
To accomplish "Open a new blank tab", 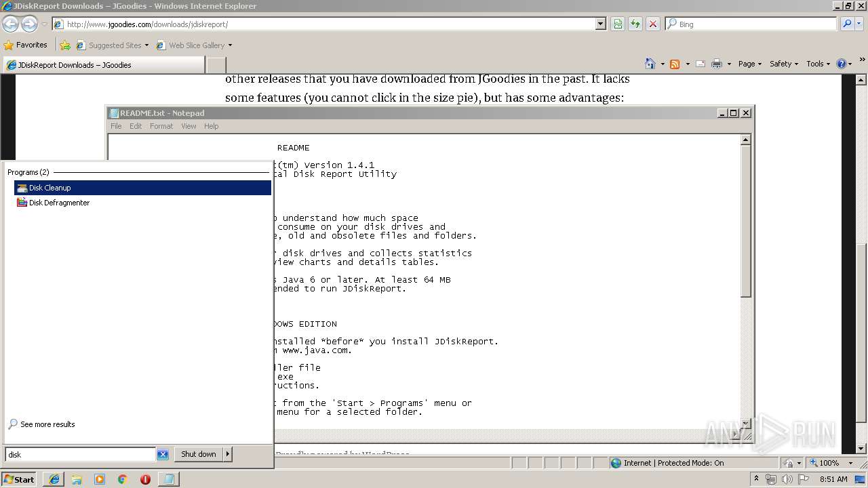I will pos(216,65).
